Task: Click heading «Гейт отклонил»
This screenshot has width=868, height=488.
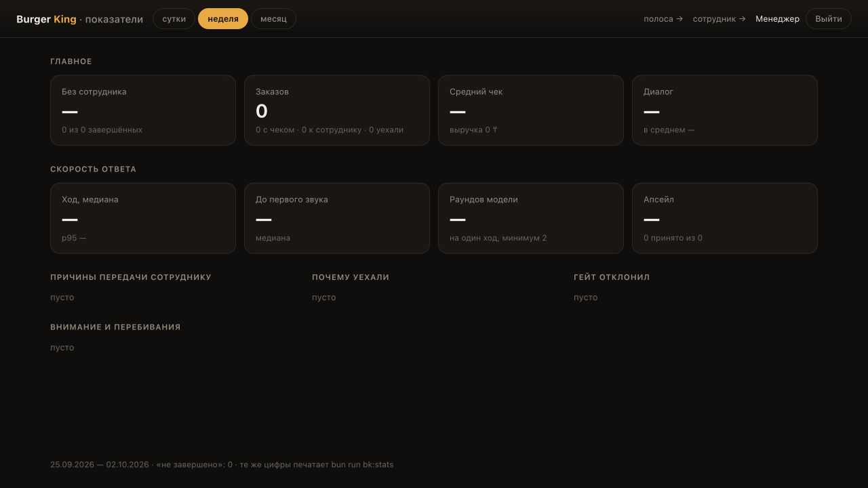Action: click(x=612, y=277)
